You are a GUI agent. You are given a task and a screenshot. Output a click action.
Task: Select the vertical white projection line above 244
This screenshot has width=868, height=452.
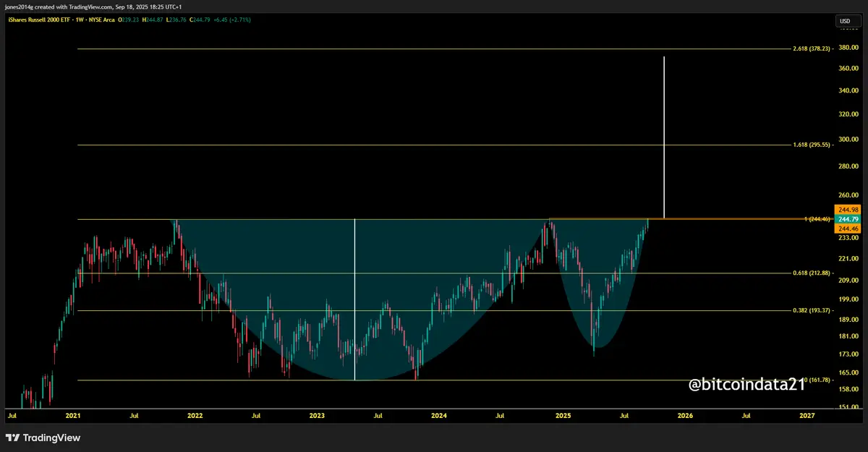click(664, 137)
